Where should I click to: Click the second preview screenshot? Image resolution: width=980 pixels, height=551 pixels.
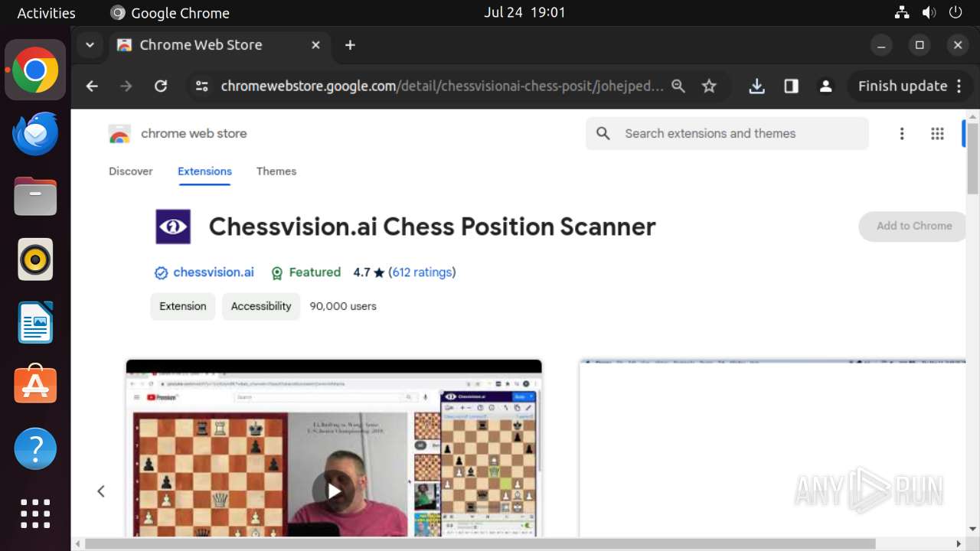coord(772,448)
